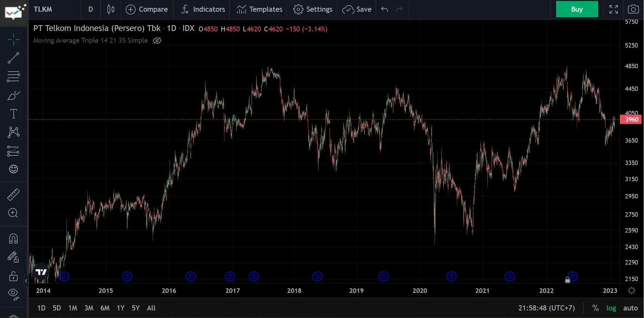Screen dimensions: 644x318
Task: Select the 3M date range
Action: tap(89, 308)
